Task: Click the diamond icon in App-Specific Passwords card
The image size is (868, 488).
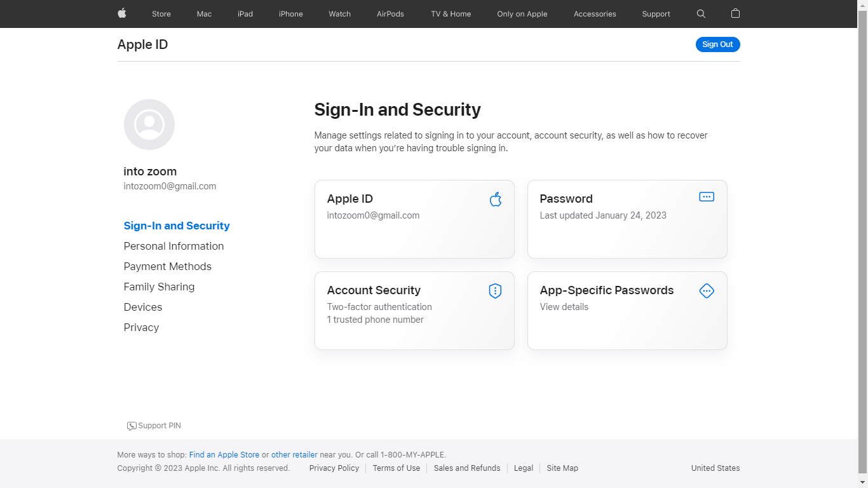Action: coord(707,291)
